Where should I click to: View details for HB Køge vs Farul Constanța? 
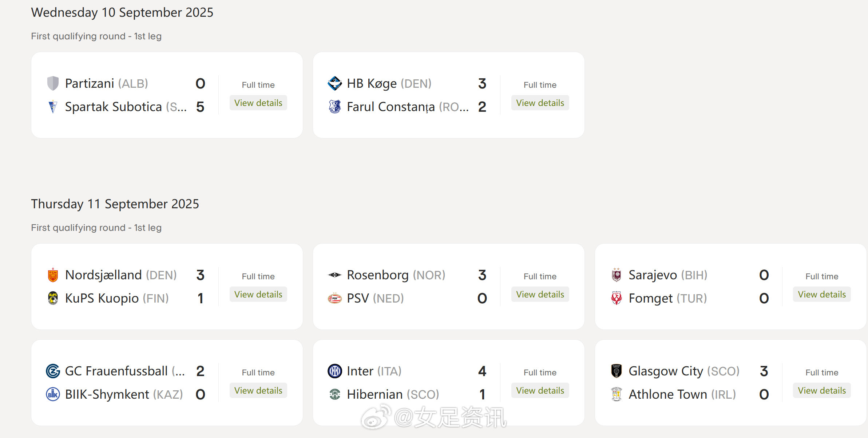click(540, 103)
